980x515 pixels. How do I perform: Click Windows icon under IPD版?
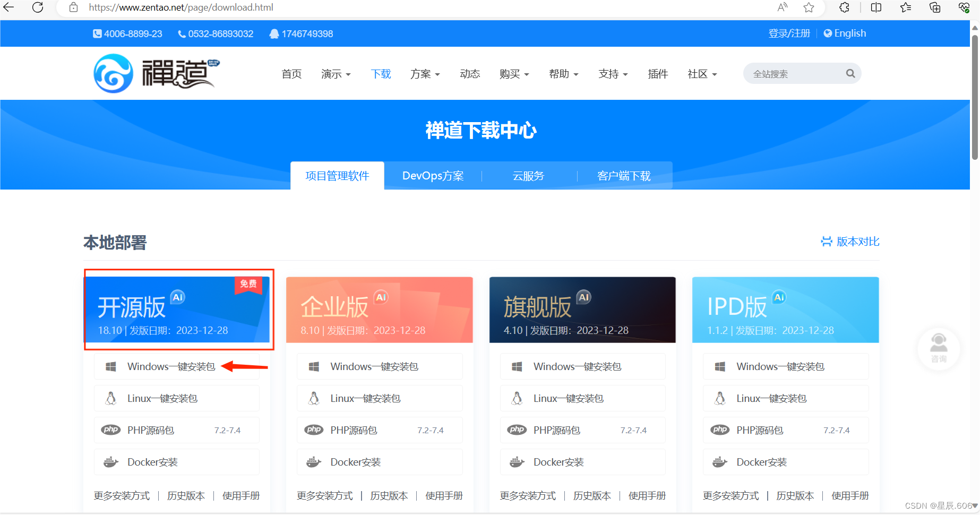pos(720,367)
